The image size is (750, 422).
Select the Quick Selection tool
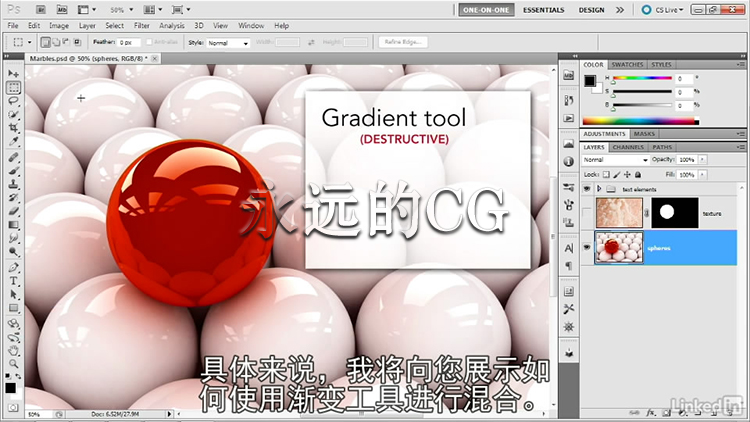(13, 114)
